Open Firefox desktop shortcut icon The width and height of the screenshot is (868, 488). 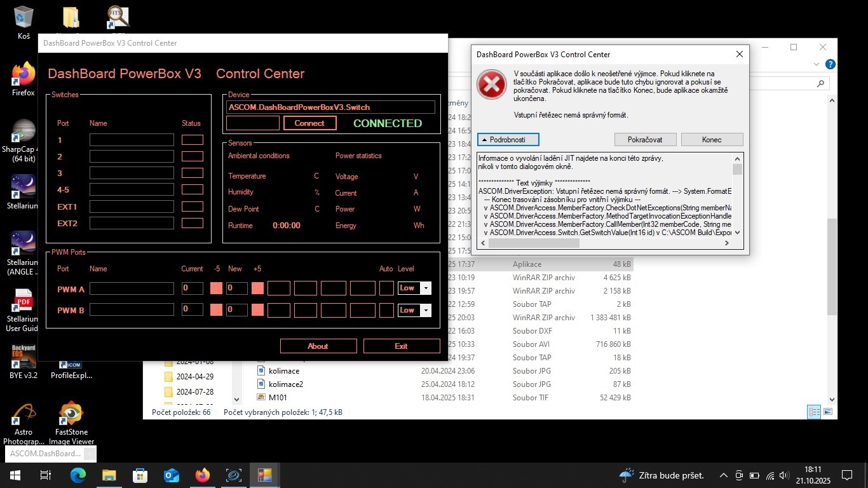(24, 76)
